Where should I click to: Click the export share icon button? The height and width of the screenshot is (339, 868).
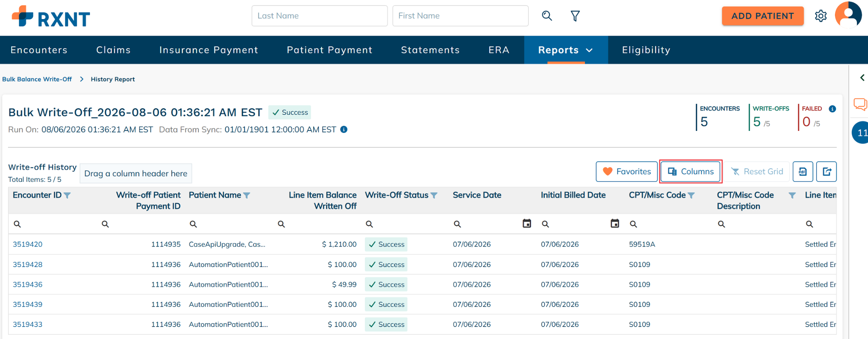click(x=826, y=172)
